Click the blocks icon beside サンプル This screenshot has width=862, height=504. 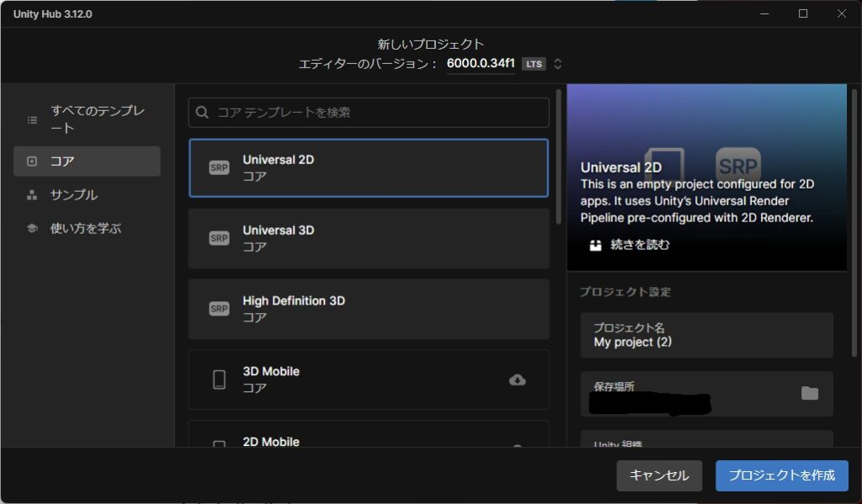click(x=32, y=194)
